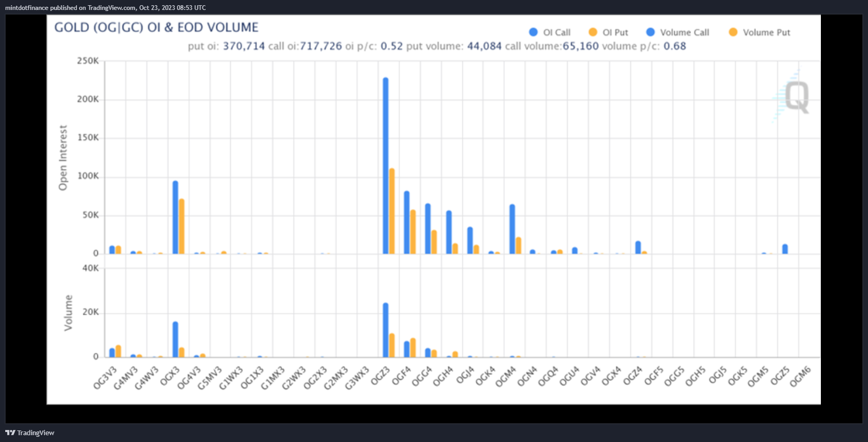
Task: Select the OGH4 x-axis label
Action: (x=443, y=377)
